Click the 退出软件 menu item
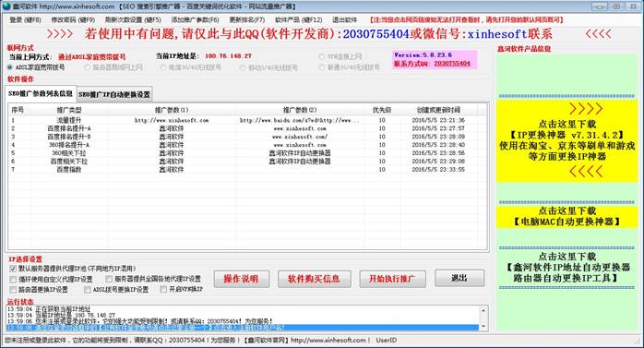Viewport: 644px width, 348px height. [344, 19]
